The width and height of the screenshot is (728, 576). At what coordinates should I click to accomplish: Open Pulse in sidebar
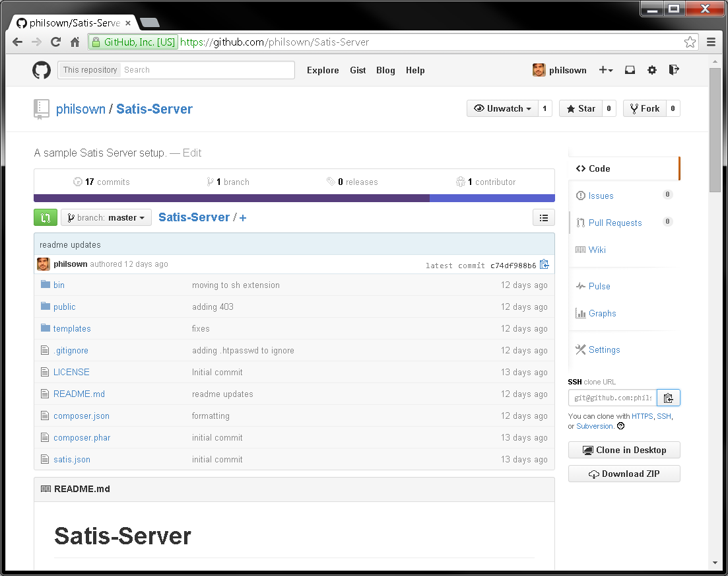(599, 287)
